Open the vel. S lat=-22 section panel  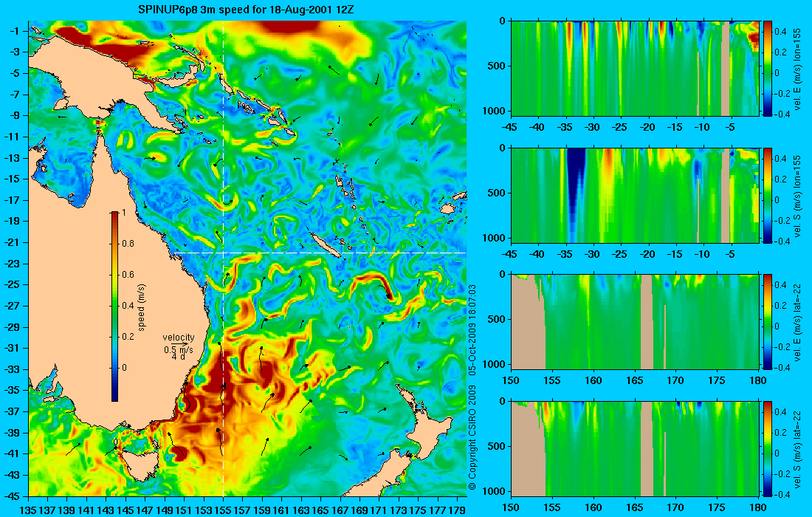point(636,448)
